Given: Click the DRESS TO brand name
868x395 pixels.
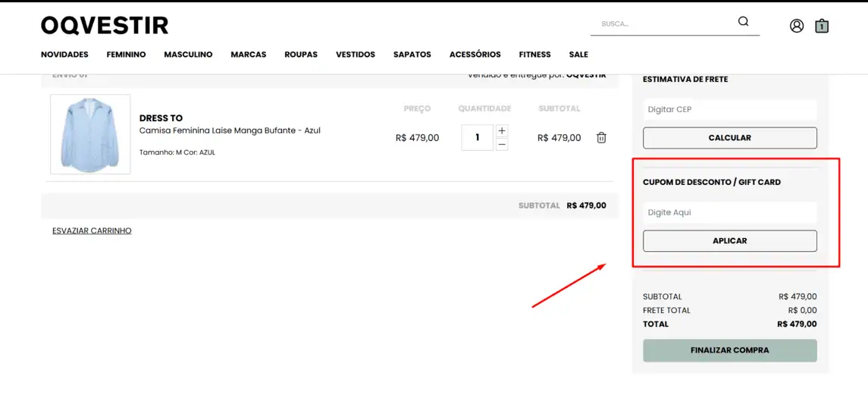Looking at the screenshot, I should pyautogui.click(x=161, y=118).
